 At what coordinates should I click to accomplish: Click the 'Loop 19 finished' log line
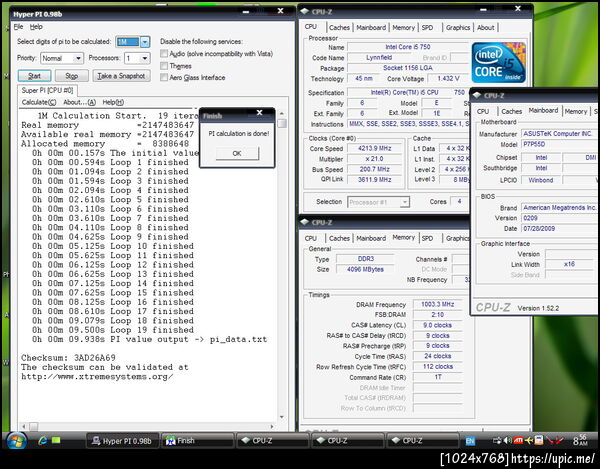113,330
